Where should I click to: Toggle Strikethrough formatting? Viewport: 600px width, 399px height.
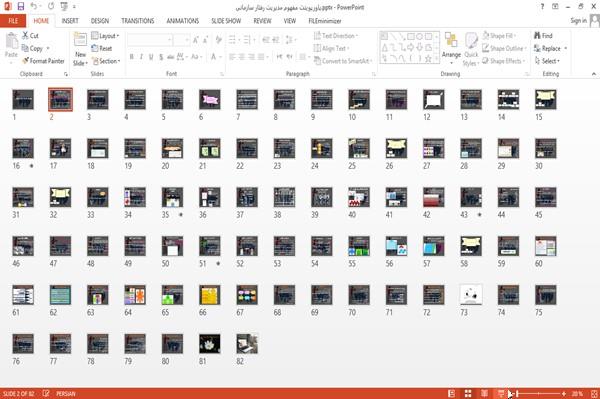[171, 57]
